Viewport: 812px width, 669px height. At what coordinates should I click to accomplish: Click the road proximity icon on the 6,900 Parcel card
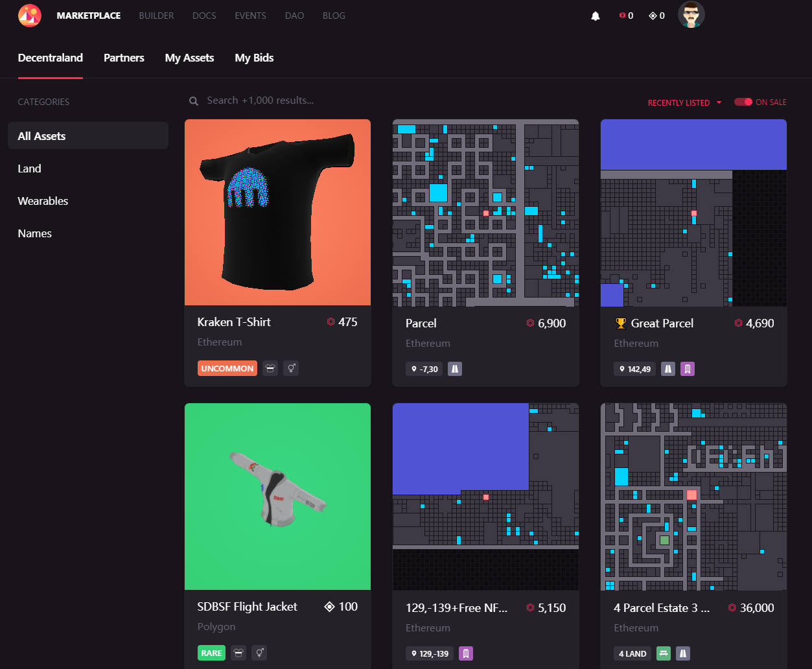(455, 370)
